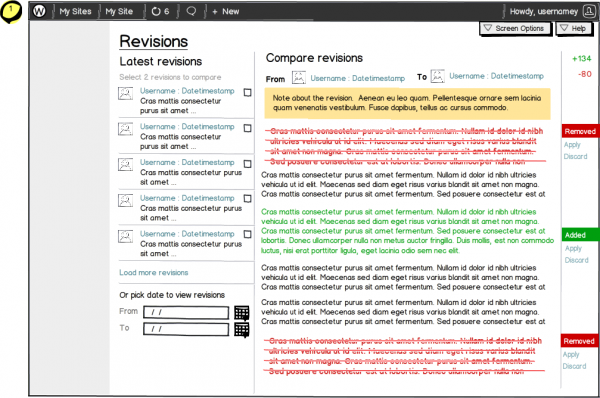The height and width of the screenshot is (398, 600).
Task: Click the Revisions page heading
Action: click(x=153, y=41)
